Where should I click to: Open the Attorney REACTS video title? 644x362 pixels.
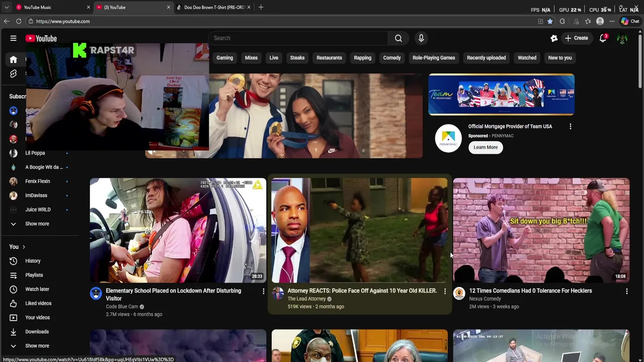coord(362,291)
